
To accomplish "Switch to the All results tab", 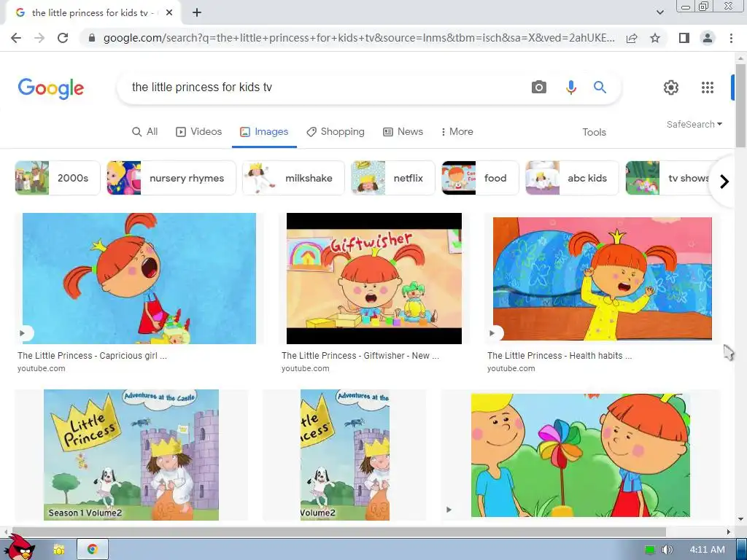I will pyautogui.click(x=145, y=131).
